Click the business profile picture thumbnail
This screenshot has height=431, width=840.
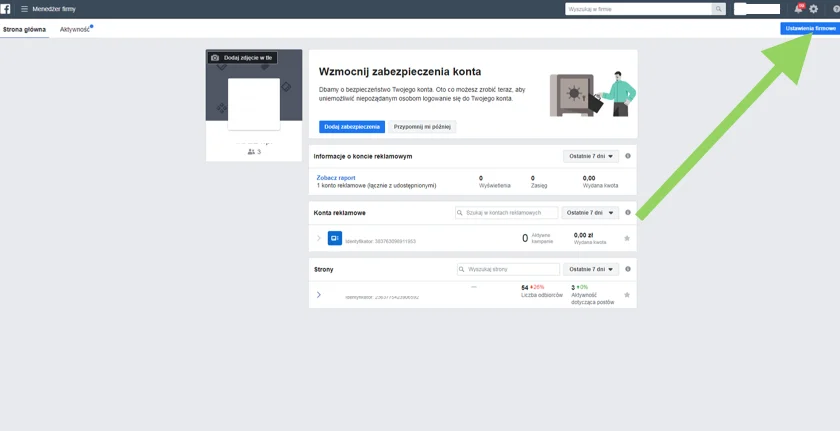pyautogui.click(x=254, y=104)
